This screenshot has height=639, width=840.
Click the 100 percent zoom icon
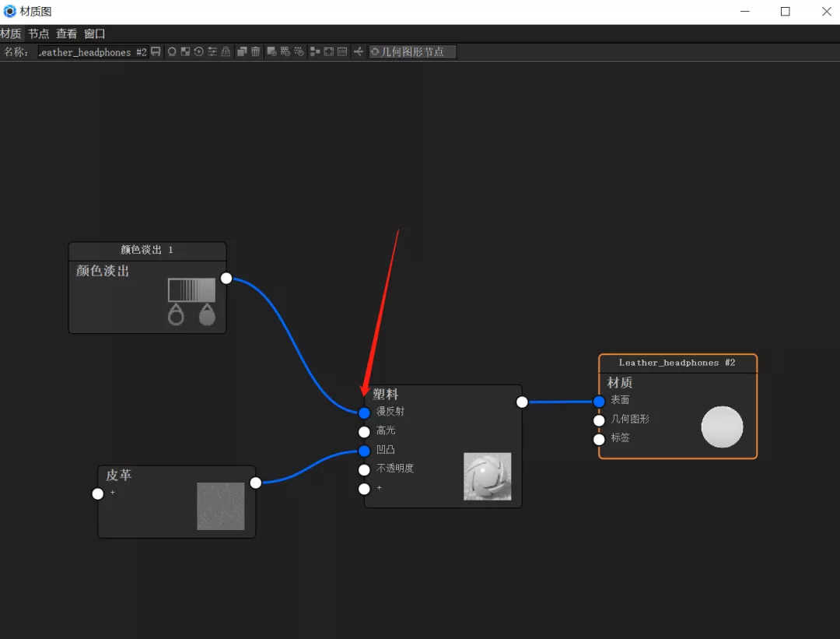341,51
